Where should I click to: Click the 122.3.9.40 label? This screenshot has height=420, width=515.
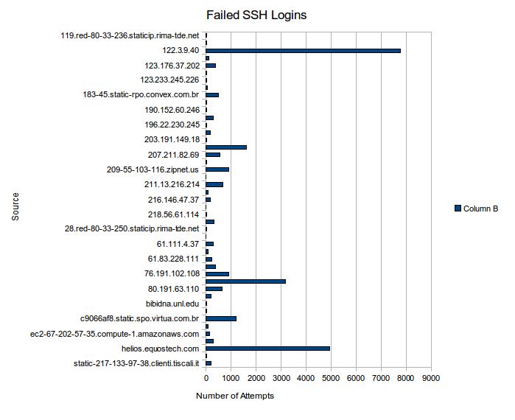pos(181,50)
